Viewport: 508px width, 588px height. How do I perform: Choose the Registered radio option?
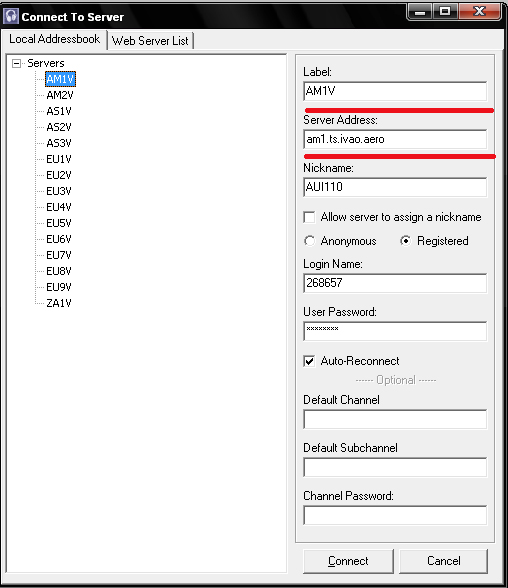[405, 241]
